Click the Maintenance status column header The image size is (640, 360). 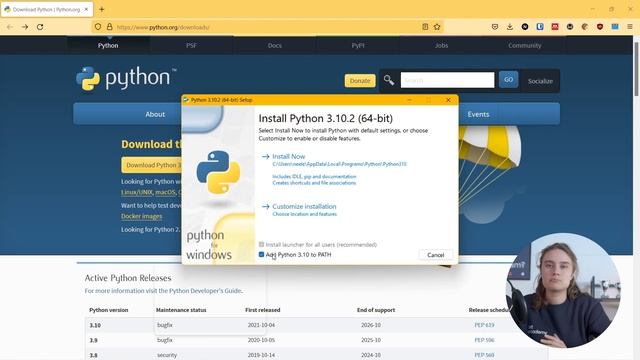pyautogui.click(x=181, y=310)
